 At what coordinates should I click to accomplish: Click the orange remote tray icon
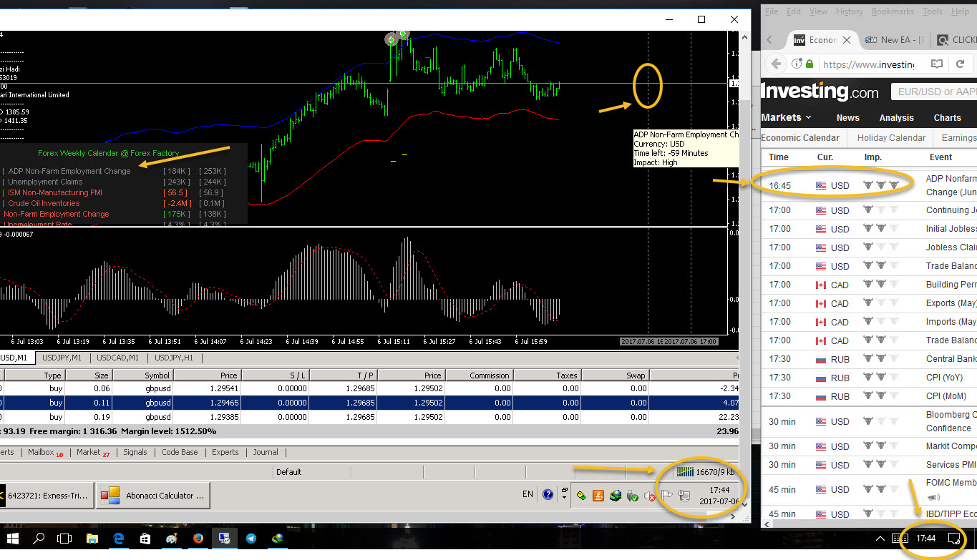click(598, 495)
